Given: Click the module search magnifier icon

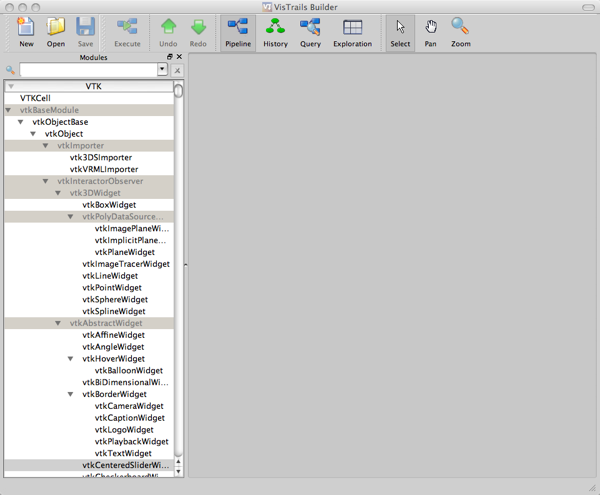Looking at the screenshot, I should (10, 70).
